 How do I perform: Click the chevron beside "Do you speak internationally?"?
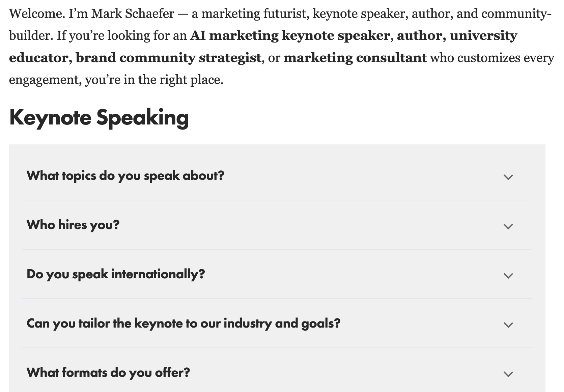pos(508,275)
